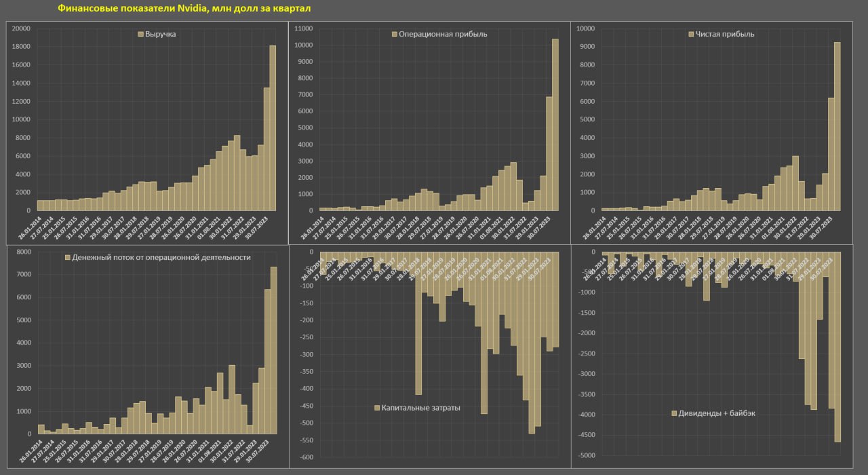Select the page title about Nvidia financials

coord(185,9)
